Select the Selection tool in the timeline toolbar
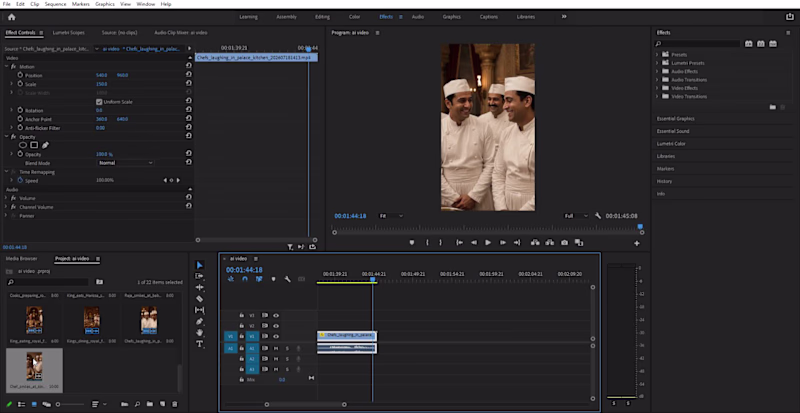The height and width of the screenshot is (413, 800). click(199, 265)
